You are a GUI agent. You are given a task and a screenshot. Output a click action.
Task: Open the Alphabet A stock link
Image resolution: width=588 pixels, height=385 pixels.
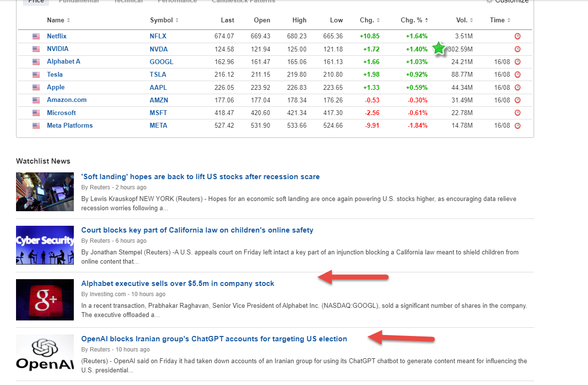click(x=64, y=62)
